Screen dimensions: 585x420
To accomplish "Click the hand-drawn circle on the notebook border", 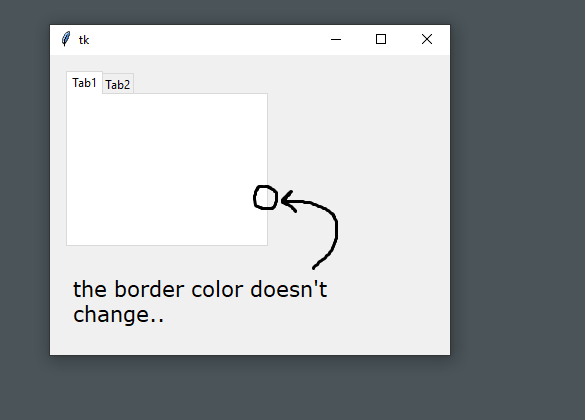I will click(266, 197).
